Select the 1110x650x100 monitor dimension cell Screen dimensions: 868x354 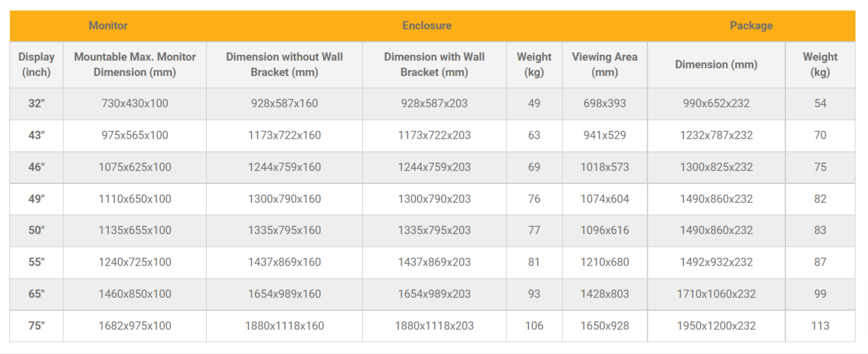(135, 199)
